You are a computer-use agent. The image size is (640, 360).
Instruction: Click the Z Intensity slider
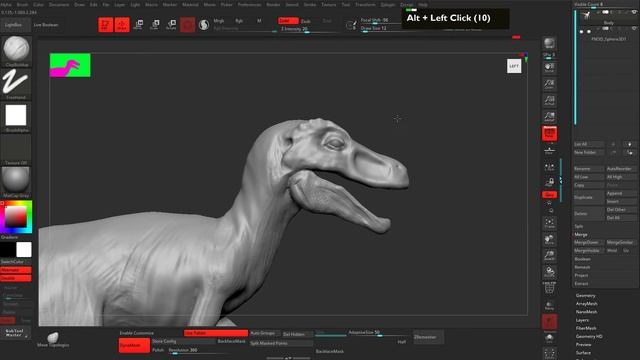tap(309, 29)
